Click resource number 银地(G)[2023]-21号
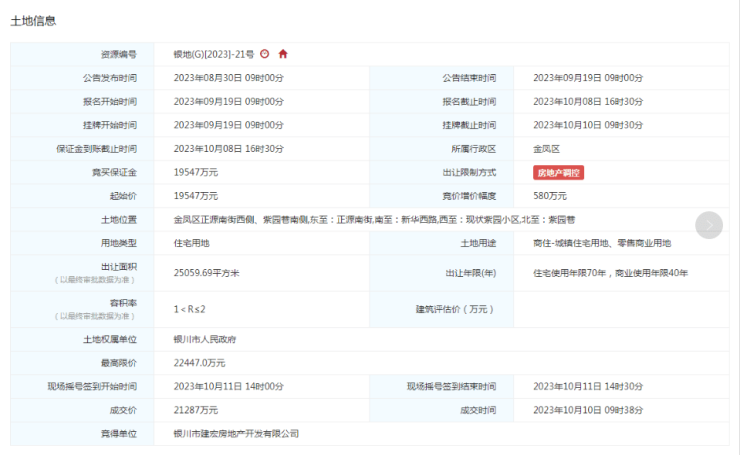This screenshot has width=740, height=455. pyautogui.click(x=213, y=54)
